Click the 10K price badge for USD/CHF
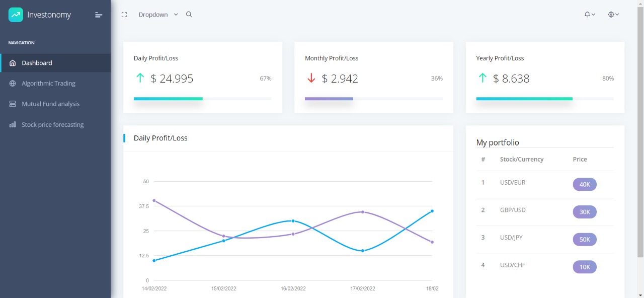This screenshot has width=644, height=298. click(x=585, y=267)
